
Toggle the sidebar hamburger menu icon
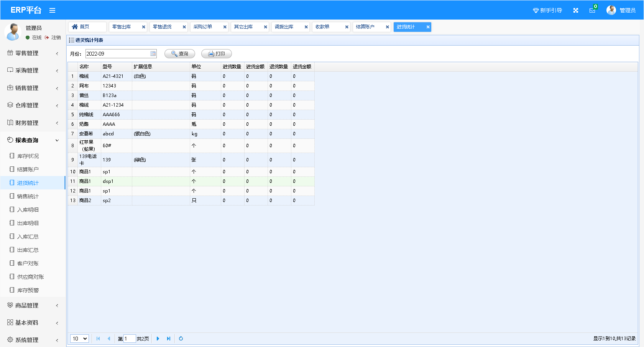[x=53, y=10]
